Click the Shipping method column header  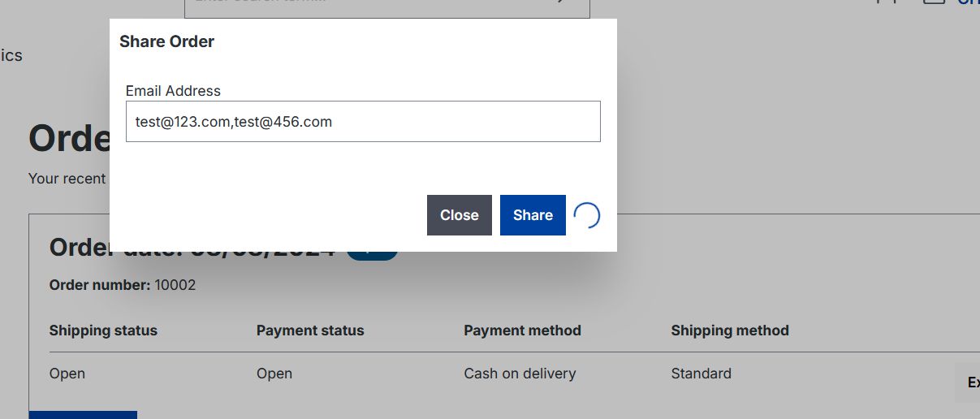pyautogui.click(x=730, y=330)
